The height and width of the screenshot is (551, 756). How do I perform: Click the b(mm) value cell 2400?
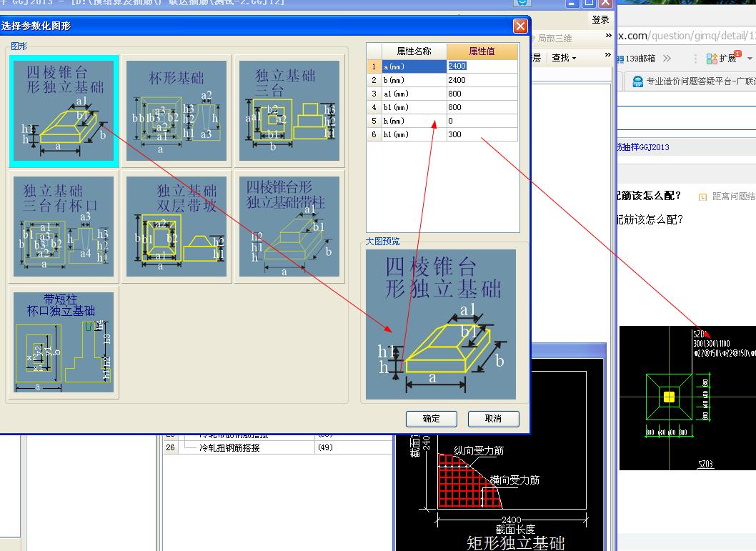[x=482, y=80]
